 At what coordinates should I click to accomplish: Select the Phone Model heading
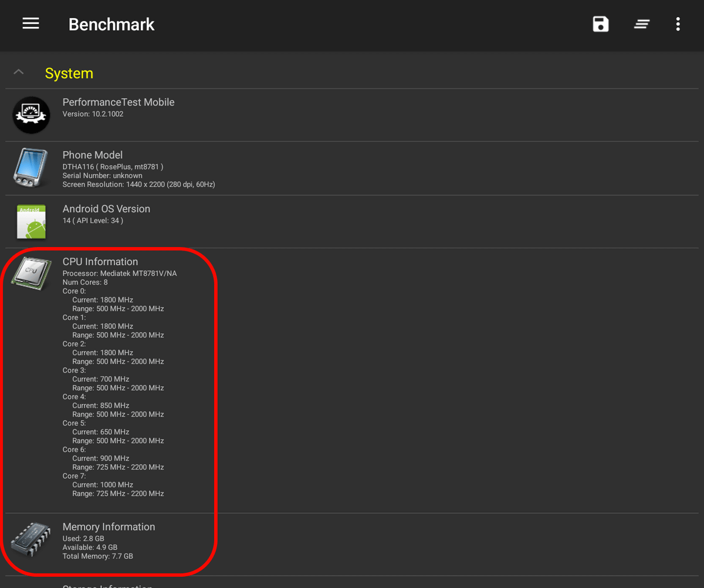(93, 155)
